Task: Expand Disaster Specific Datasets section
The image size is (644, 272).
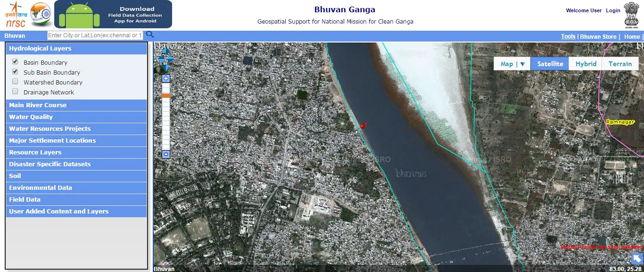Action: click(x=76, y=164)
